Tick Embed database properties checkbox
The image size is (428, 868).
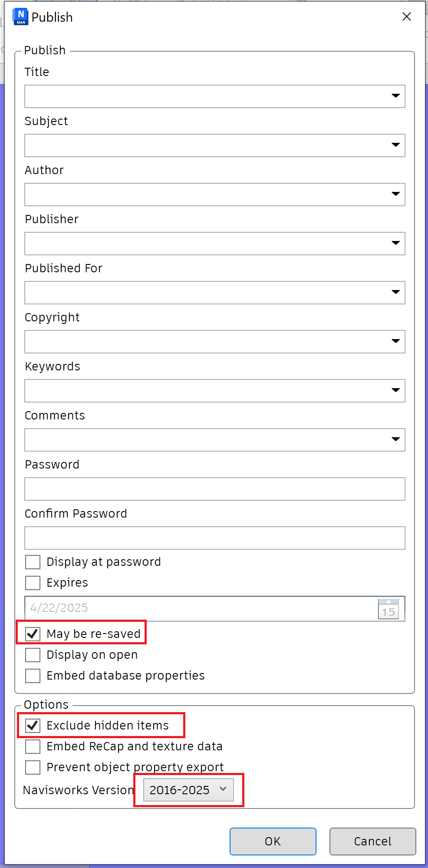33,676
